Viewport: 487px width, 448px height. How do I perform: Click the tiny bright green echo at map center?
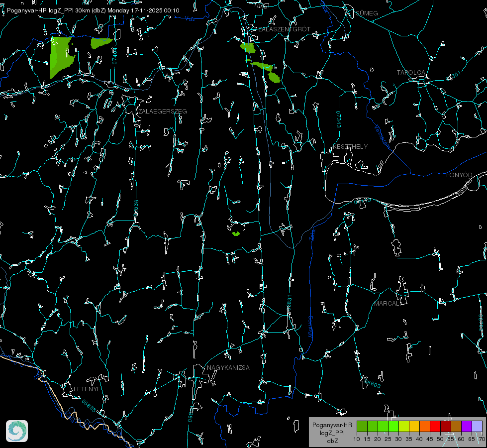[x=236, y=233]
